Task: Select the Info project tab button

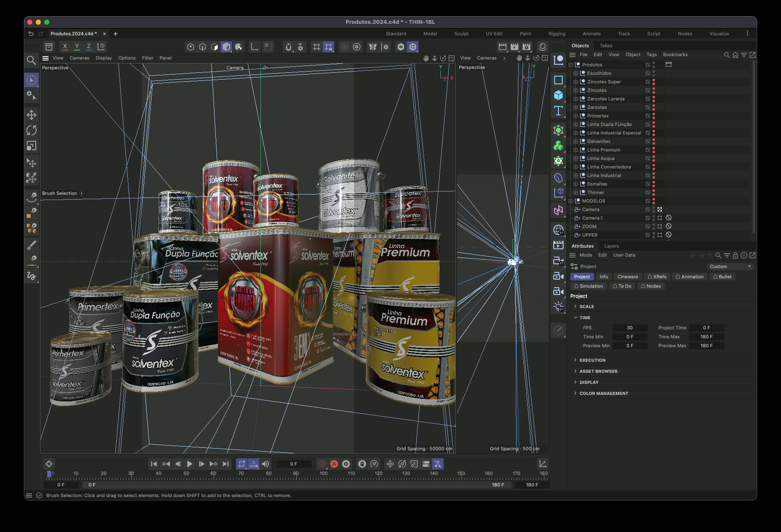Action: (604, 277)
